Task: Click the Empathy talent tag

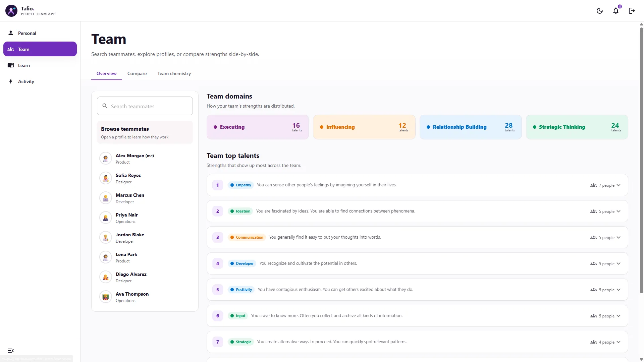Action: [240, 185]
